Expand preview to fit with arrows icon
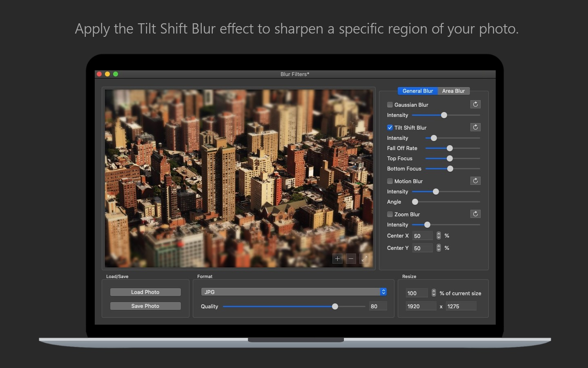 [364, 258]
